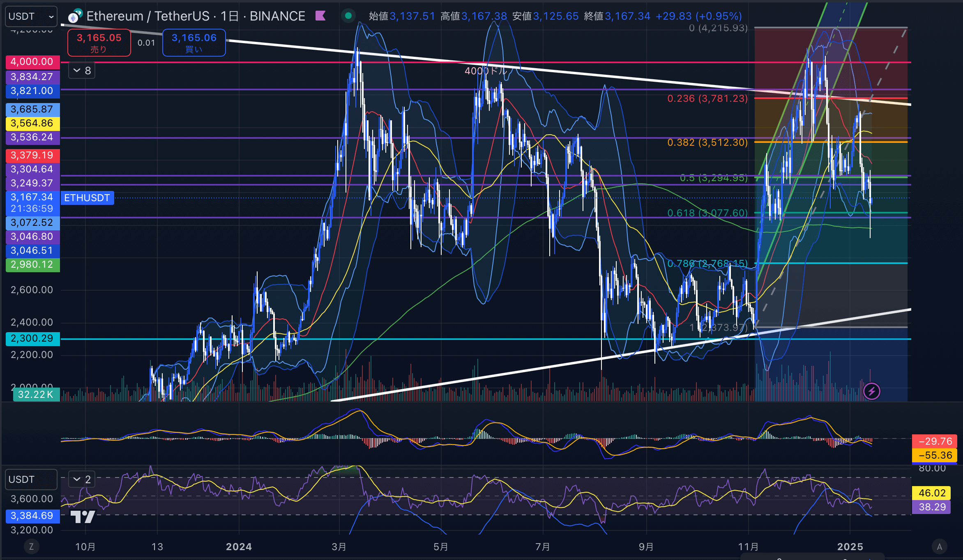Select the green 2,980.12 price label

33,264
